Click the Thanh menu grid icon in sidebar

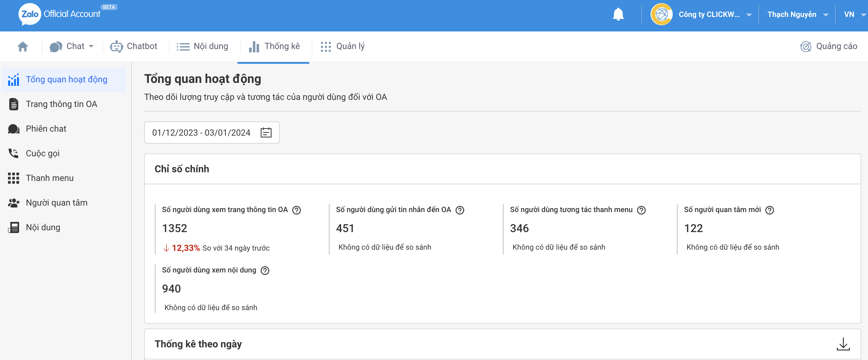[x=14, y=178]
